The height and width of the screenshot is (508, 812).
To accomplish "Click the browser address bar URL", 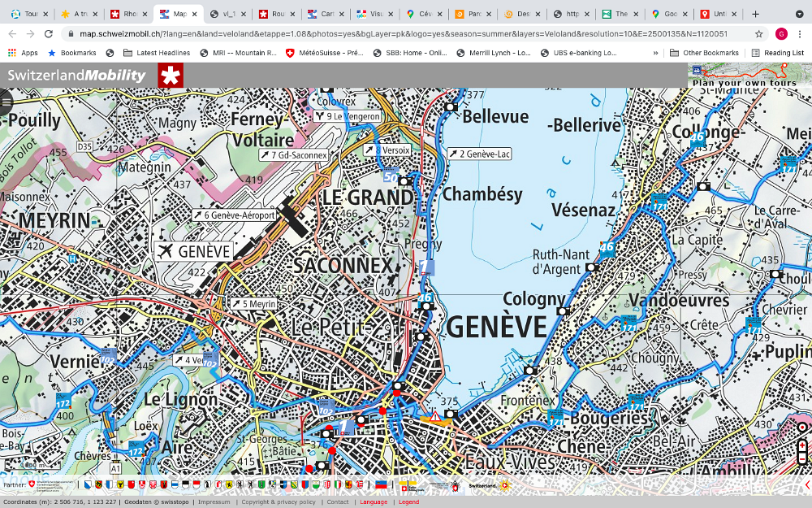I will tap(398, 34).
